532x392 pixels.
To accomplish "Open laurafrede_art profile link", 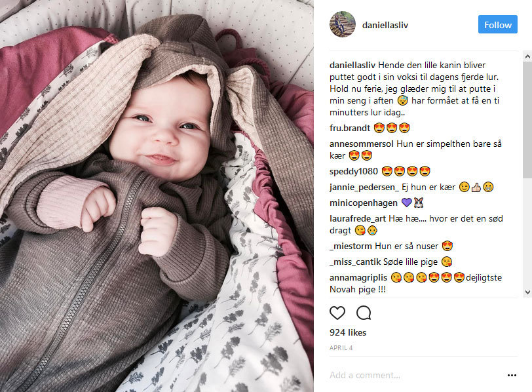I will (x=358, y=219).
